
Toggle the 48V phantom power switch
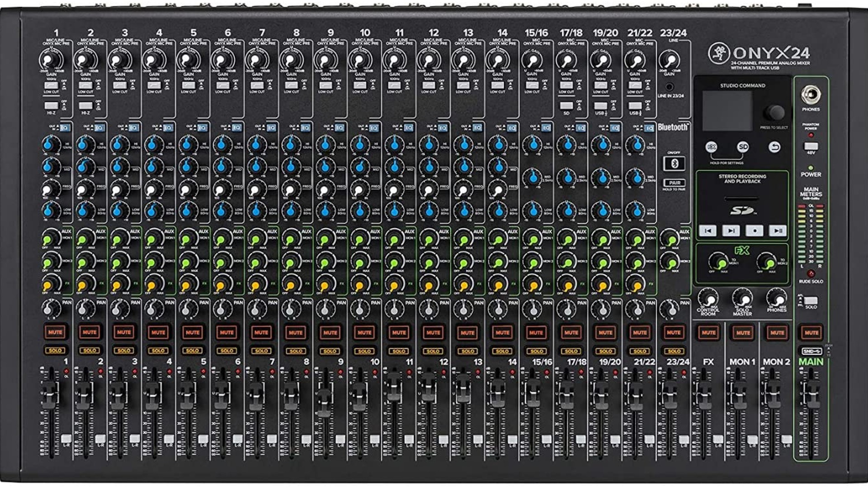(x=811, y=146)
